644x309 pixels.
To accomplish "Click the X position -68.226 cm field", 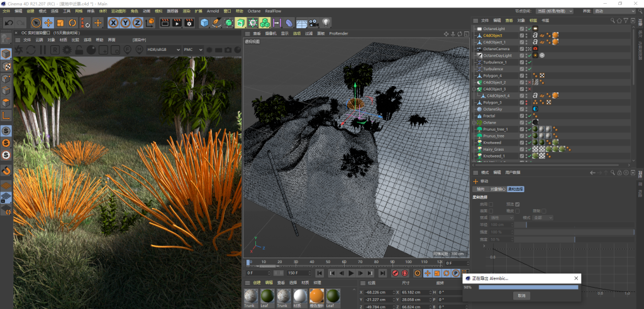I will (379, 292).
